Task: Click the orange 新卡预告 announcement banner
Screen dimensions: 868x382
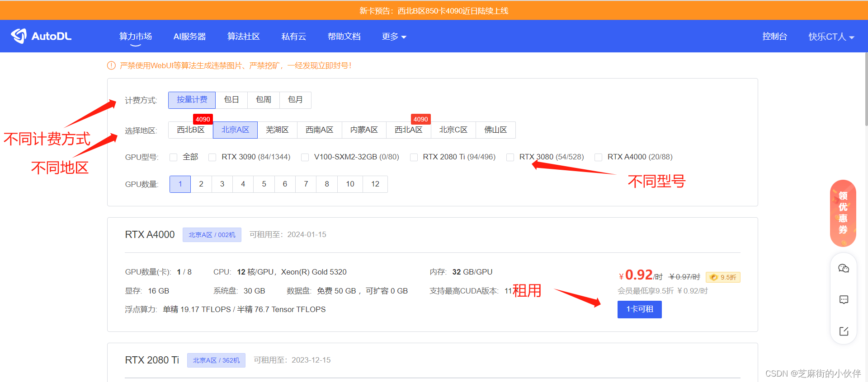Action: pos(434,10)
